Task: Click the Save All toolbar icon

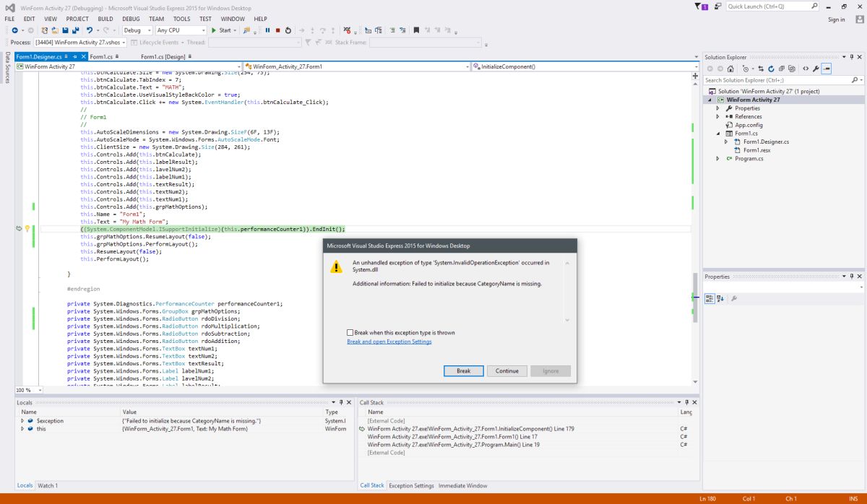Action: 75,30
